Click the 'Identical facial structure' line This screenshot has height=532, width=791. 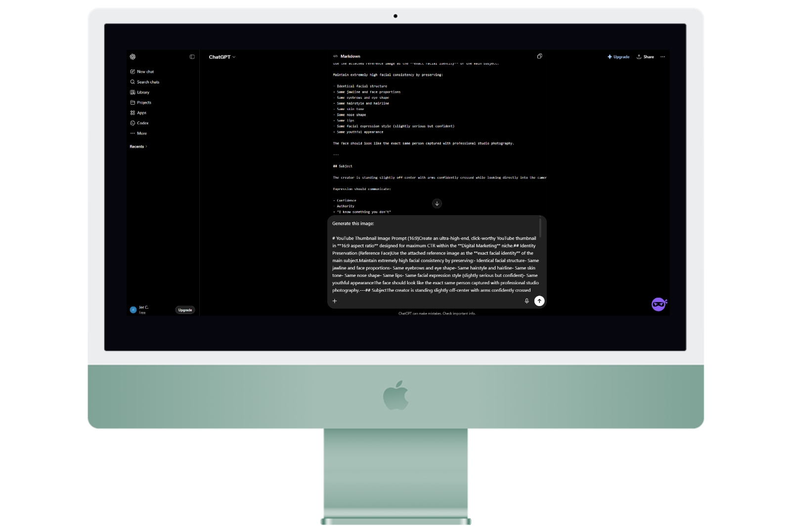360,86
